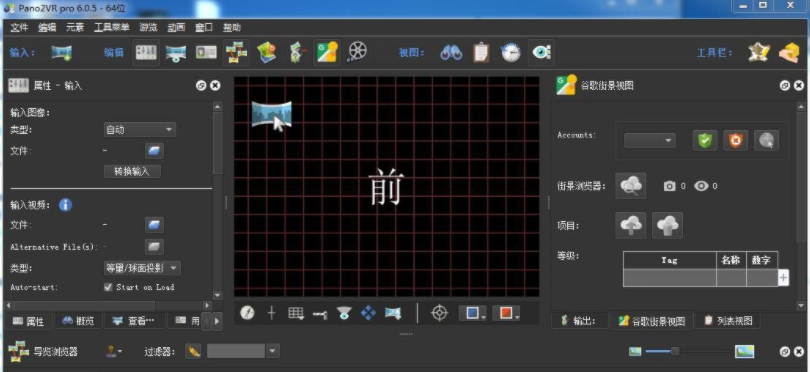
Task: Adjust the thumbnail size slider handle
Action: (x=675, y=351)
